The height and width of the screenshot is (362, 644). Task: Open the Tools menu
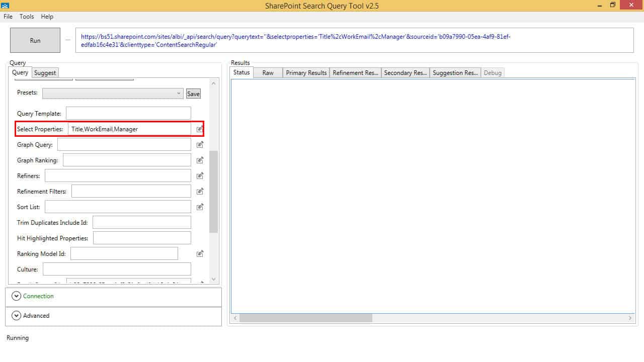pos(27,17)
